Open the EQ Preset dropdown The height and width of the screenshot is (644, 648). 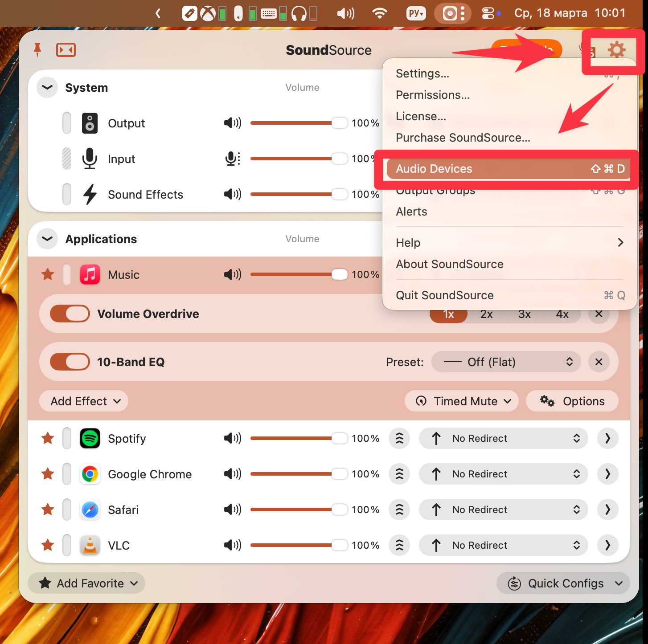[x=506, y=362]
